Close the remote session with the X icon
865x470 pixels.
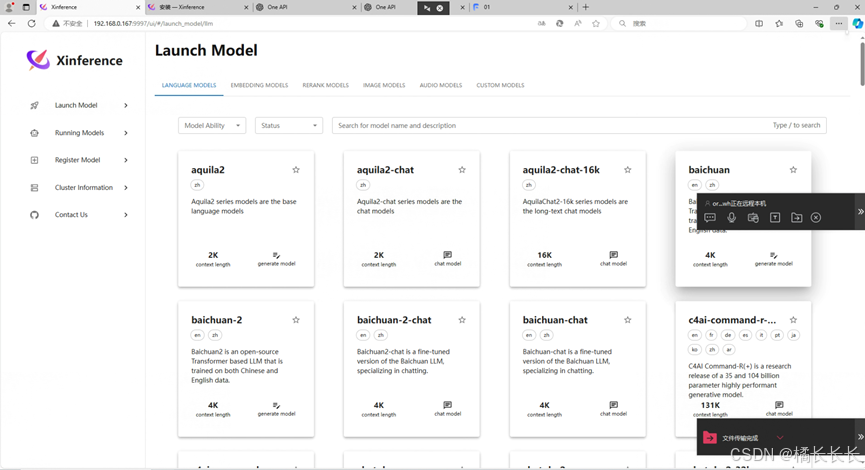[x=816, y=218]
